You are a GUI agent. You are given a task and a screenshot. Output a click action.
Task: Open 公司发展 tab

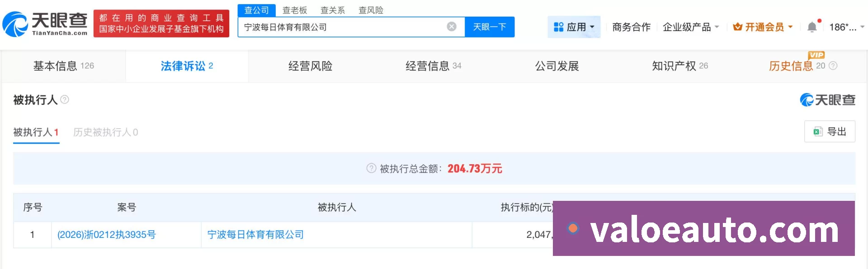click(557, 66)
